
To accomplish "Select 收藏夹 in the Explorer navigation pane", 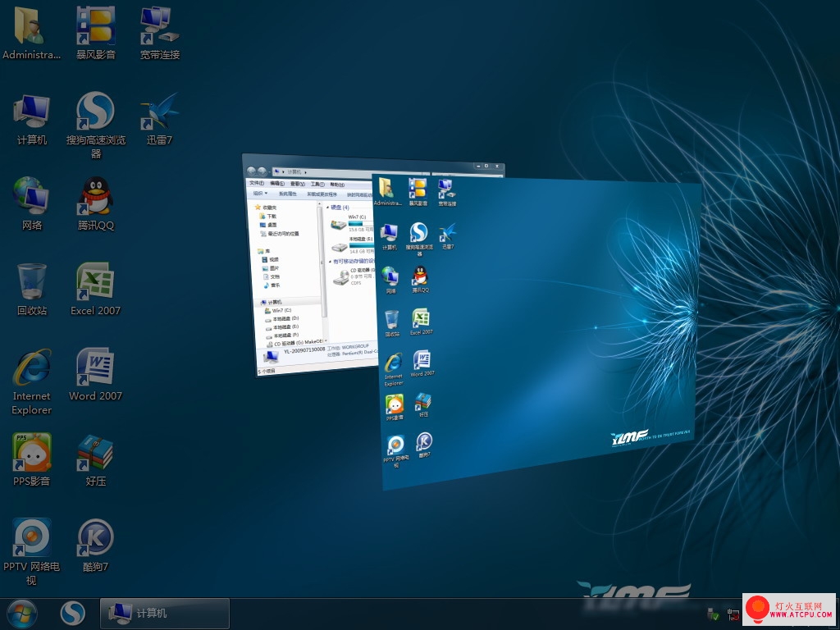I will click(266, 208).
